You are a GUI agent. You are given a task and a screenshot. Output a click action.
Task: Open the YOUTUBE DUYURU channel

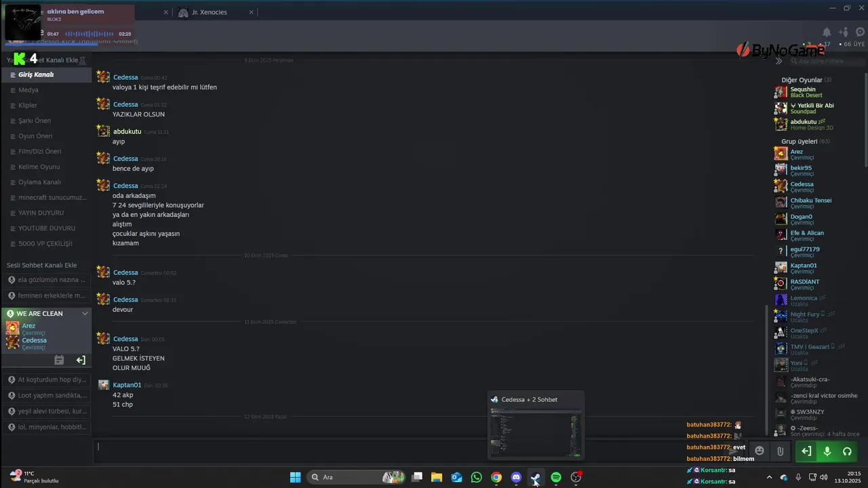pyautogui.click(x=46, y=228)
